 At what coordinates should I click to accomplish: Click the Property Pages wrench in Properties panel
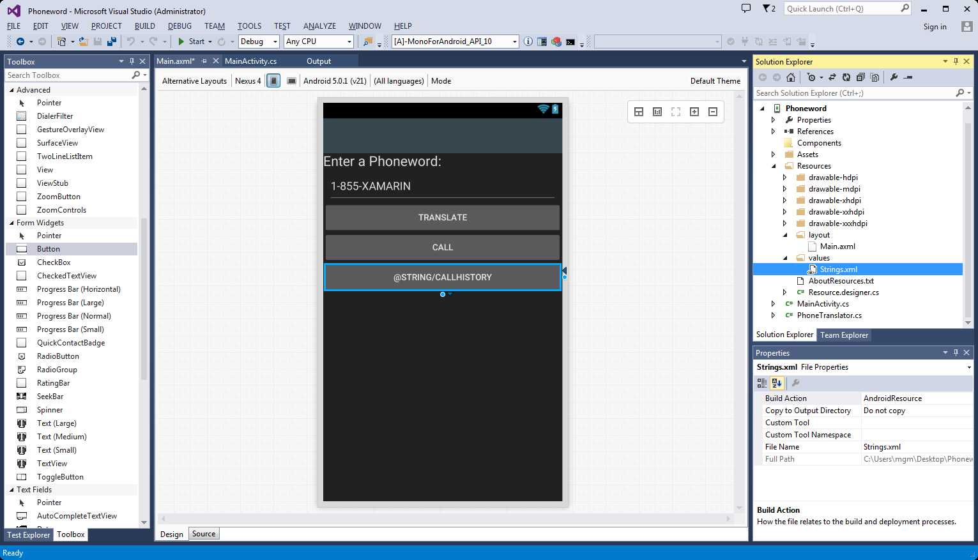[x=795, y=383]
